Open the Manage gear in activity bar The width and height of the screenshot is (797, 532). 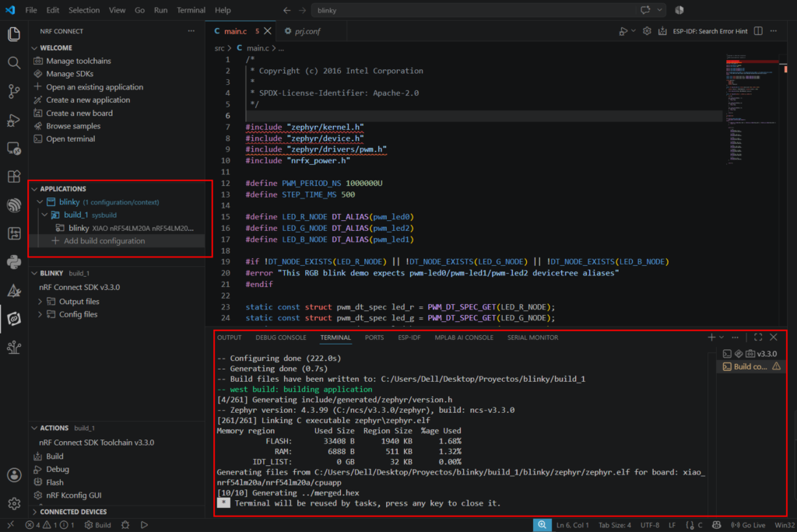point(14,503)
